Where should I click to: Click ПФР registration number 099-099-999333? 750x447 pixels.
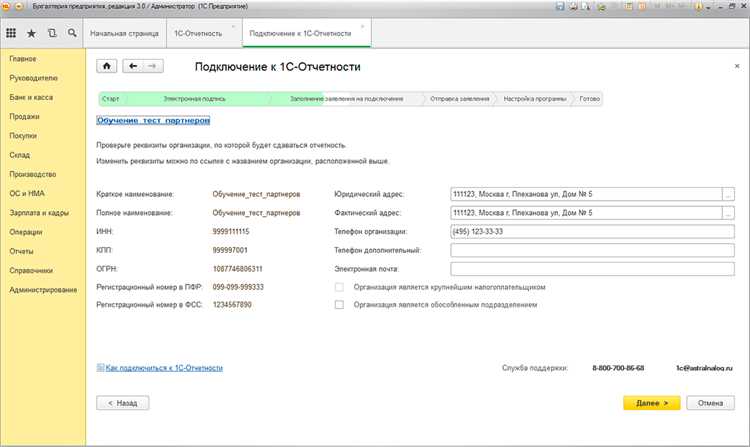[x=238, y=287]
